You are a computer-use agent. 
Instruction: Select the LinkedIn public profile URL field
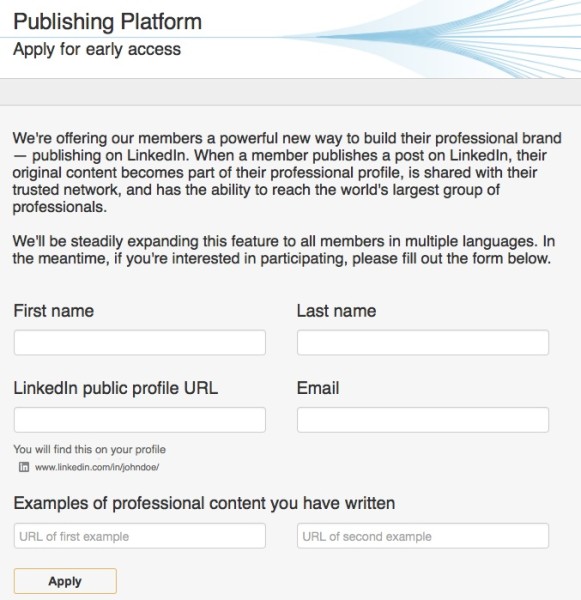[x=140, y=420]
